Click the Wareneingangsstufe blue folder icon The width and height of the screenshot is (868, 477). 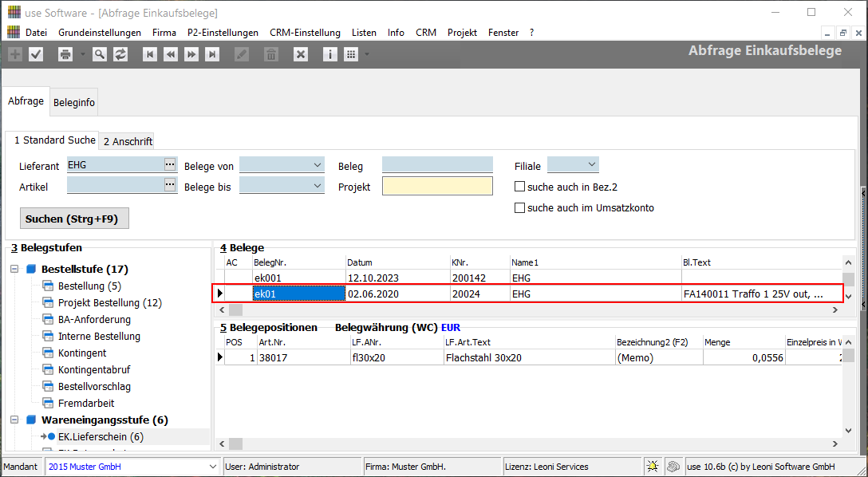pos(32,420)
